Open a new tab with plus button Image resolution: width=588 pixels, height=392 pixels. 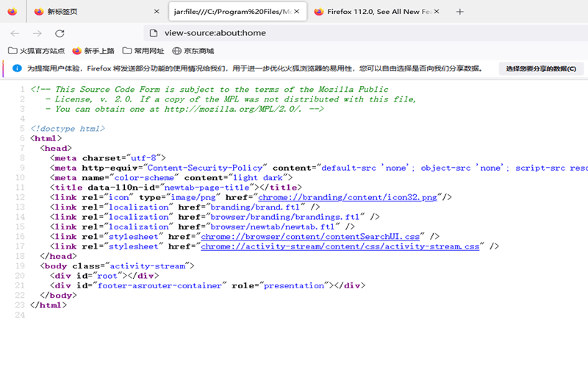460,12
